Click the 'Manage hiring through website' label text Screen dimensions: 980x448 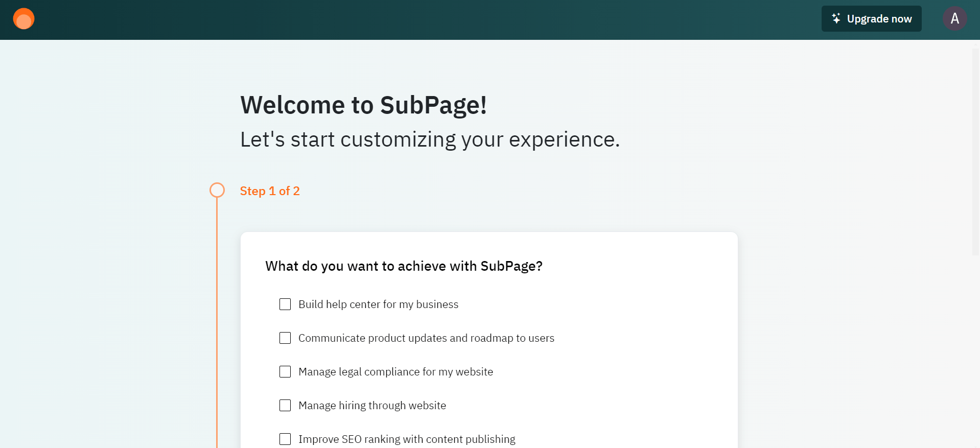tap(372, 406)
